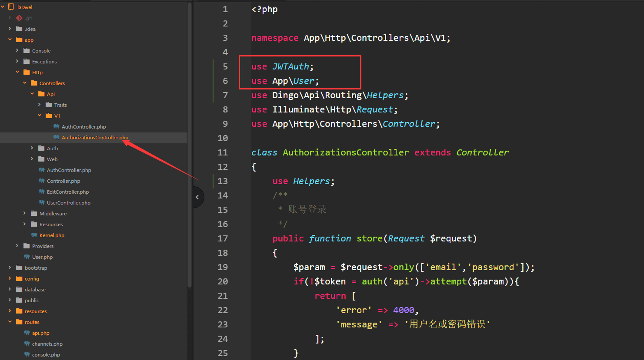Click the app folder icon
This screenshot has height=360, width=644.
point(19,40)
